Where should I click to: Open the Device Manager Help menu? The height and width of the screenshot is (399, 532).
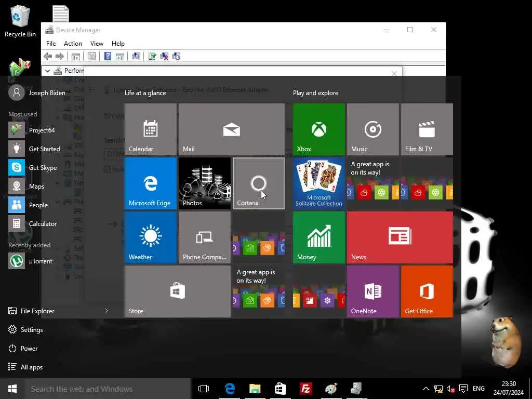[x=118, y=44]
